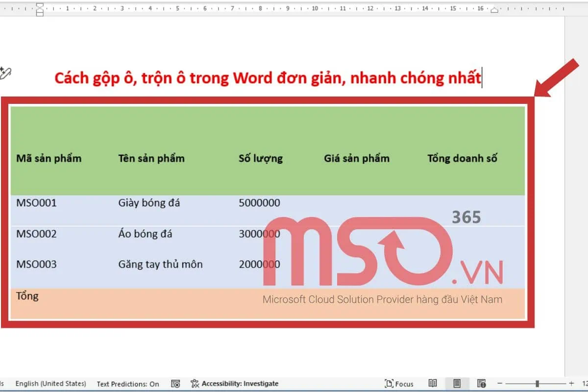Turn off Text Predictions
588x392 pixels.
pos(127,384)
